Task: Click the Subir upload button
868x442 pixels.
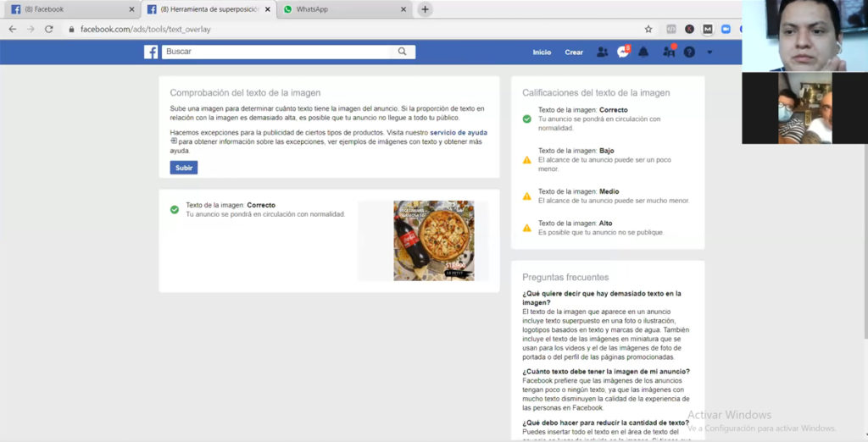Action: (184, 168)
